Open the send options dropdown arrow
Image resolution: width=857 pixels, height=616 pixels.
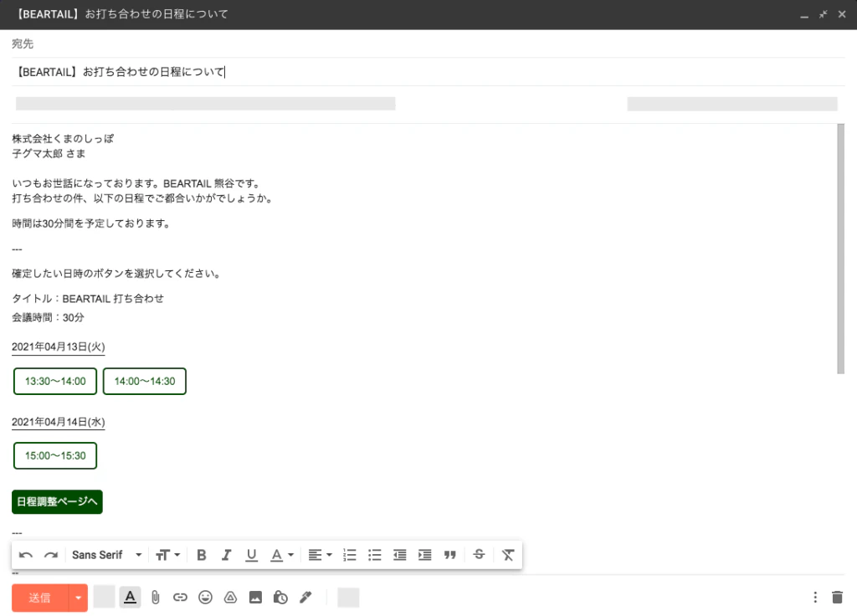pyautogui.click(x=78, y=598)
